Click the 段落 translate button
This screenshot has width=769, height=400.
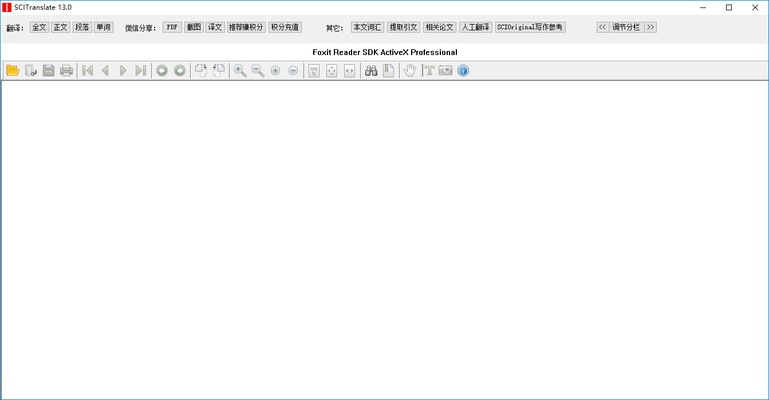pyautogui.click(x=82, y=27)
